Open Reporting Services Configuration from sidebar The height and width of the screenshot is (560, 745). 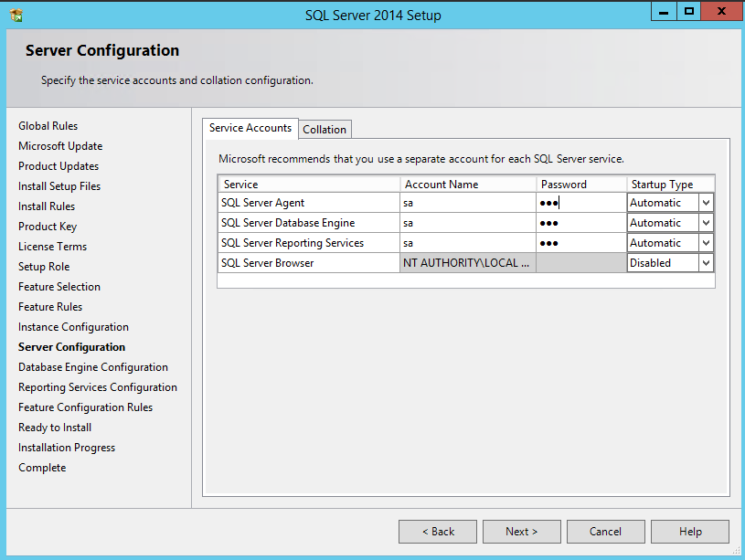point(98,386)
